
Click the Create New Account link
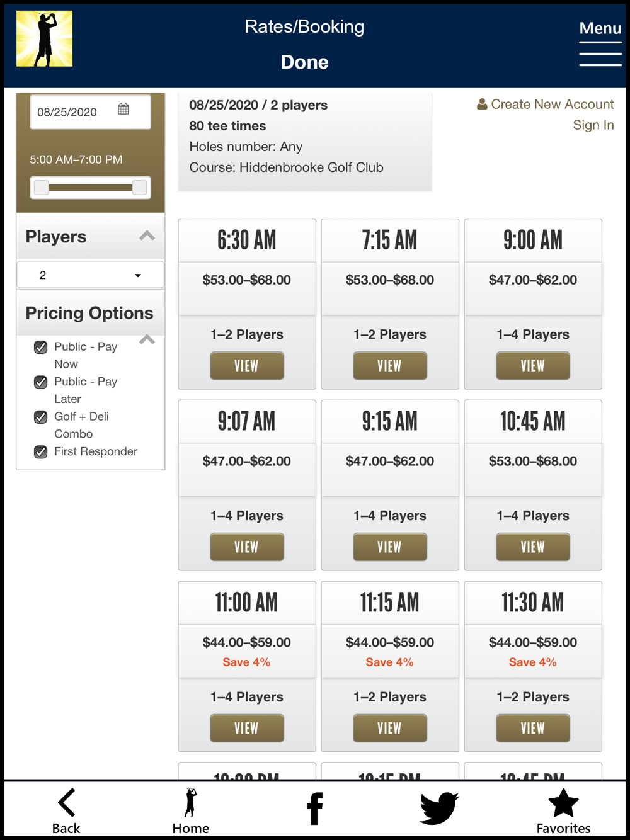(x=546, y=104)
